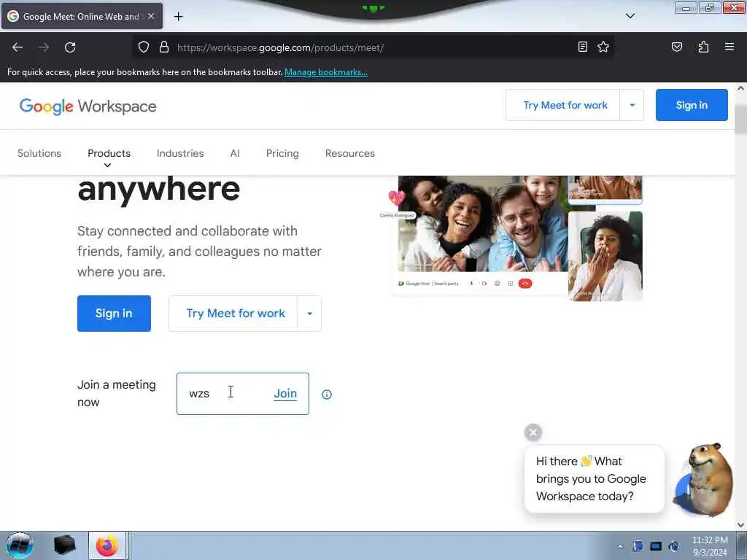Open a new browser tab

pyautogui.click(x=178, y=17)
